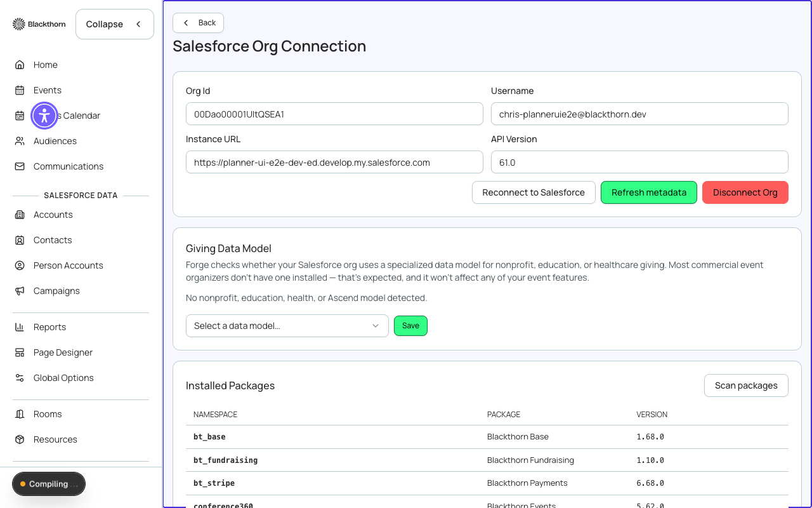Click the Back arrow chevron icon
812x508 pixels.
pos(186,23)
